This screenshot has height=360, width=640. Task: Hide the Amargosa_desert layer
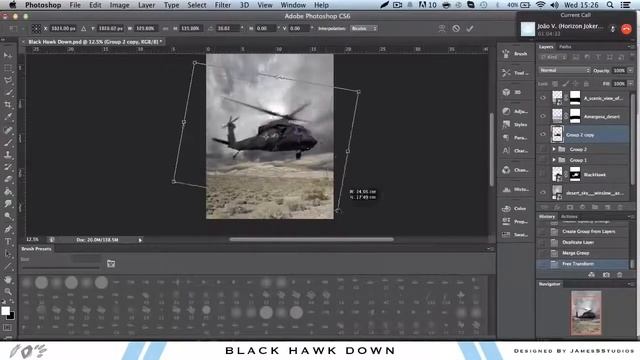point(543,116)
